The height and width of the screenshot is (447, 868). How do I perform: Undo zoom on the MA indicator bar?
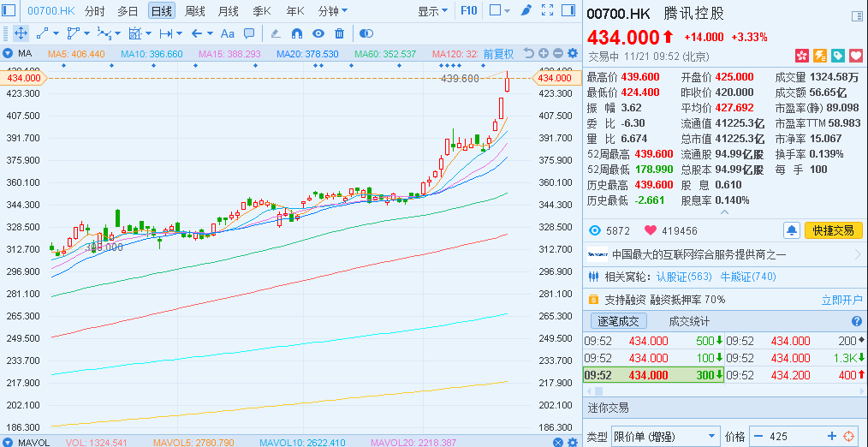coord(529,54)
